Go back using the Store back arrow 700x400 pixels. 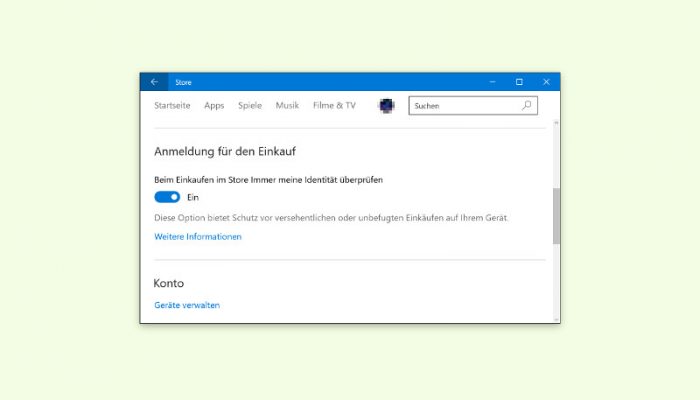click(x=154, y=82)
